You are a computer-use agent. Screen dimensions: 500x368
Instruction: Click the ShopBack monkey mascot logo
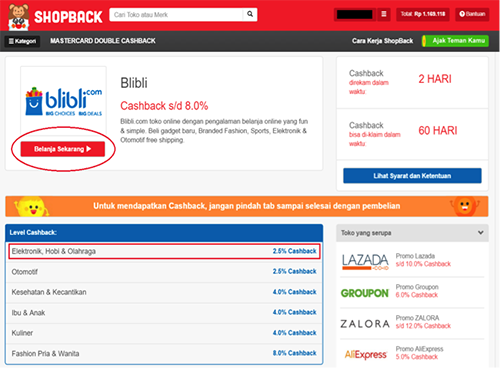coord(18,17)
